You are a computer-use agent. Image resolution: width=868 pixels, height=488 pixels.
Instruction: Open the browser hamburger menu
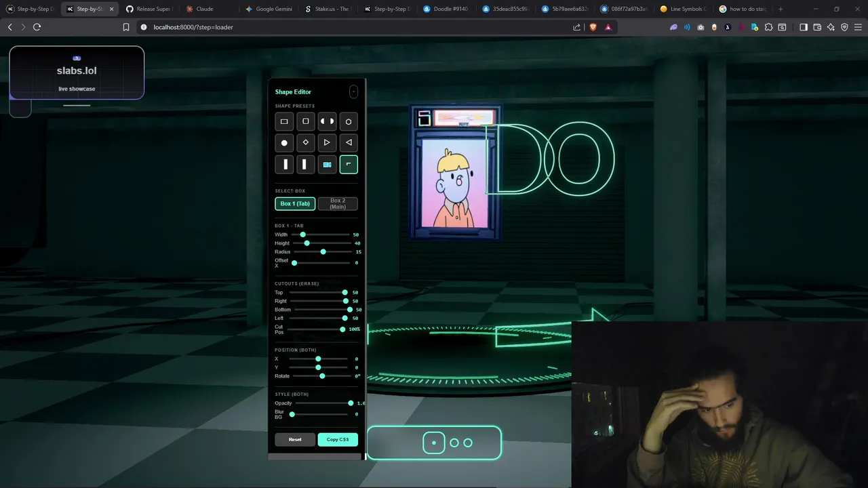(x=858, y=27)
